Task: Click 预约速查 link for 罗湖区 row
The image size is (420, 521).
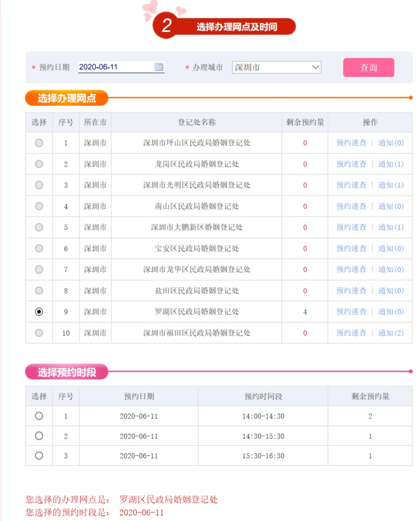Action: (351, 311)
